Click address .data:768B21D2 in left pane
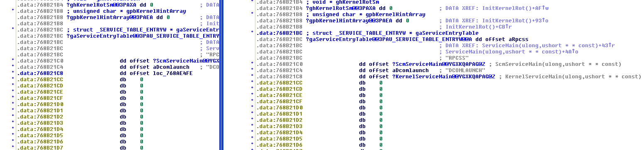644x150 pixels. click(x=40, y=116)
